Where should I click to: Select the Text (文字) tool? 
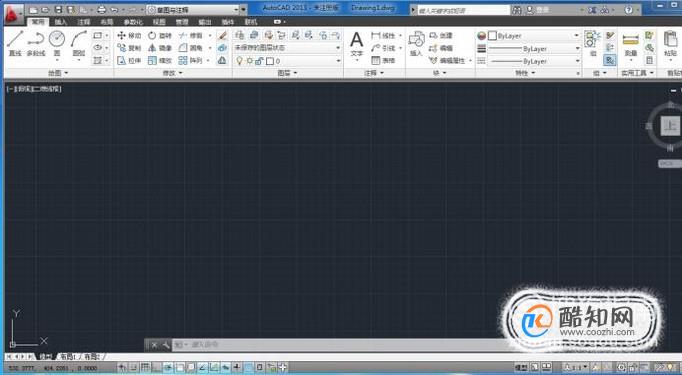coord(357,44)
